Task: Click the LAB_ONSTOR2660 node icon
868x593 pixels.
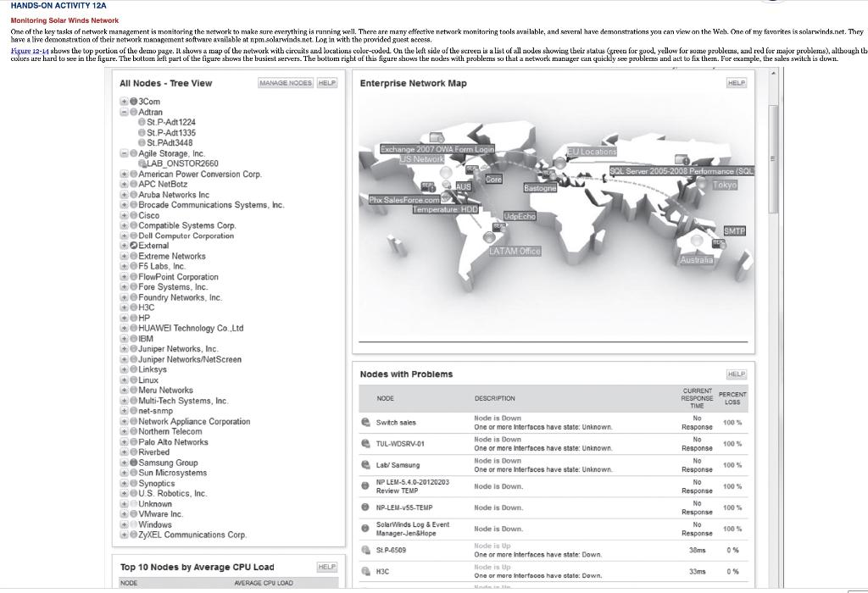Action: pyautogui.click(x=142, y=163)
